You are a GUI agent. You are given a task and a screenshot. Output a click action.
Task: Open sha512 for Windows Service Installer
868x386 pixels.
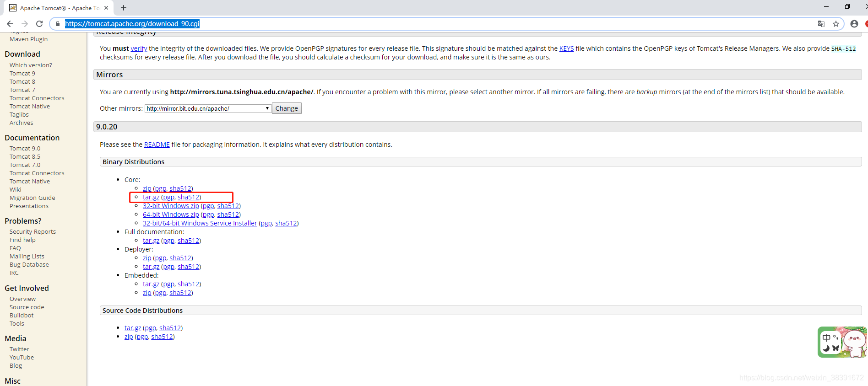(x=286, y=223)
